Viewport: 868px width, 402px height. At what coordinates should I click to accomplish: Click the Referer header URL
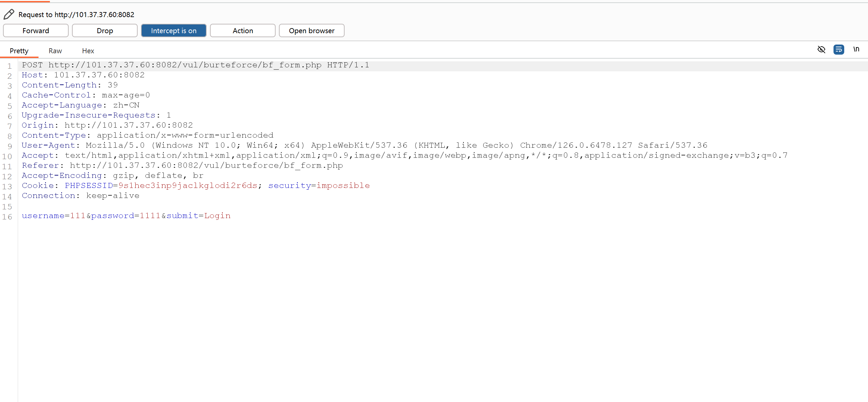206,165
